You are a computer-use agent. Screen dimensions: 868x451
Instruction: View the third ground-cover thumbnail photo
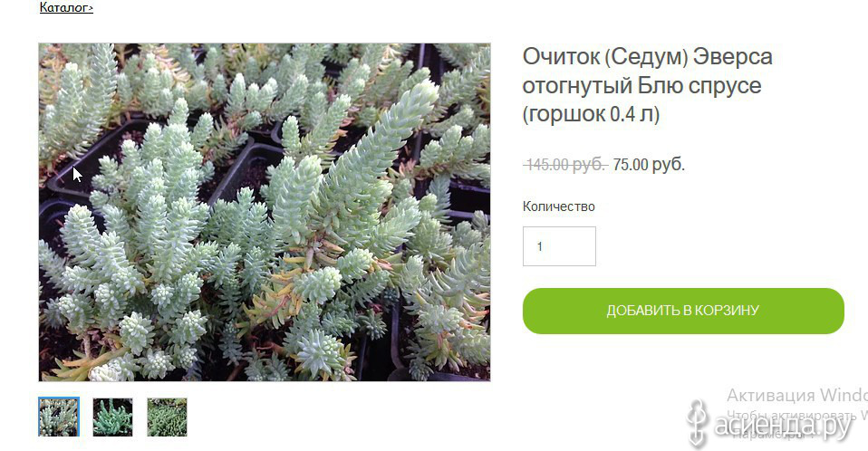(x=167, y=417)
